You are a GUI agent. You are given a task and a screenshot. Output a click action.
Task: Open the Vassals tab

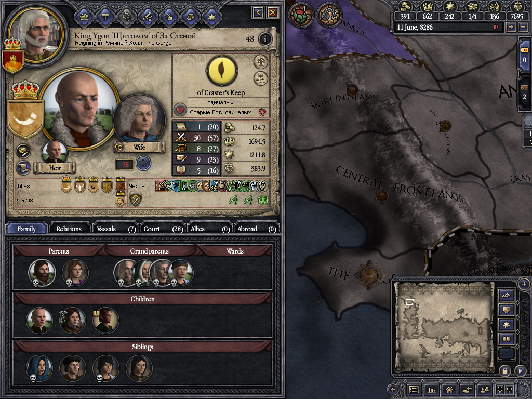[x=115, y=229]
